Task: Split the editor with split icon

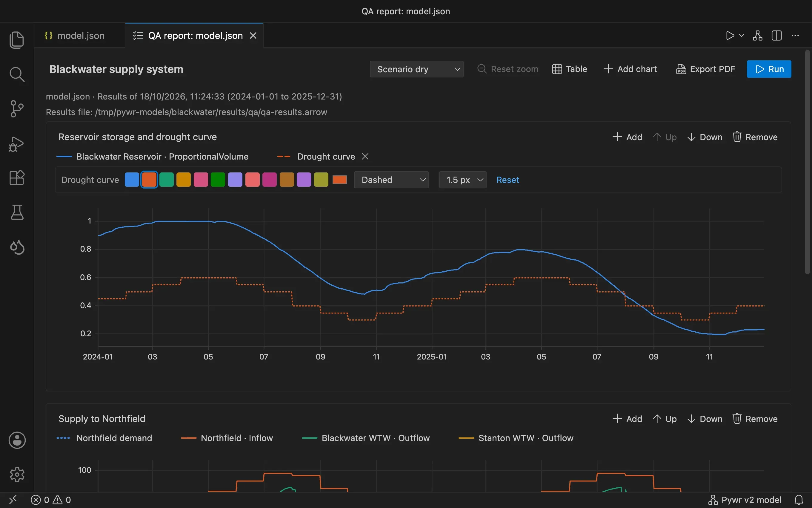Action: (776, 36)
